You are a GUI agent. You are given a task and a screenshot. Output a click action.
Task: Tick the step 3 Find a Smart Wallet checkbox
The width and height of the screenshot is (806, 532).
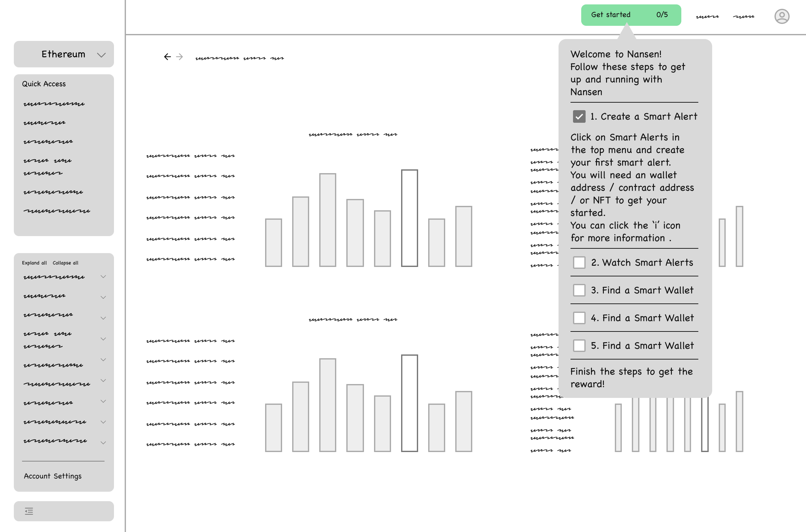pyautogui.click(x=579, y=290)
